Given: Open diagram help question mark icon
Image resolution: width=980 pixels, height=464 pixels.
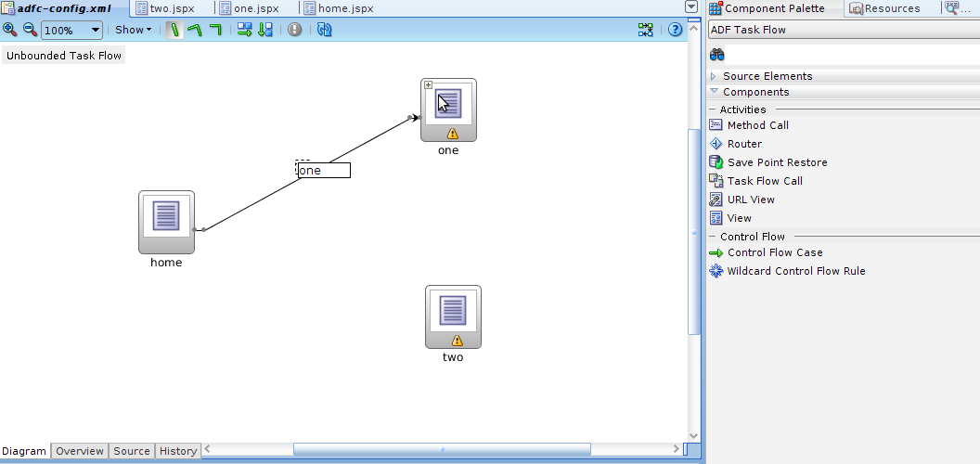Looking at the screenshot, I should pyautogui.click(x=675, y=30).
